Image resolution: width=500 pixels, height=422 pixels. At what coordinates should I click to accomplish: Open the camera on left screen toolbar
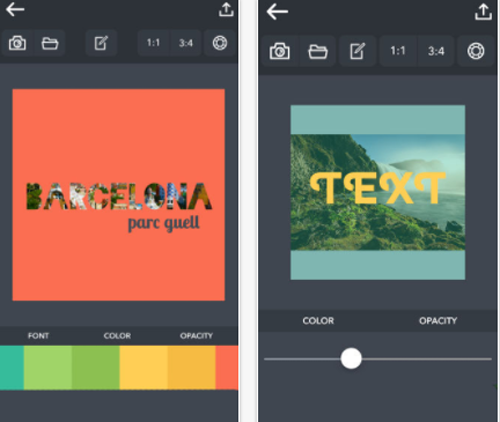(17, 43)
